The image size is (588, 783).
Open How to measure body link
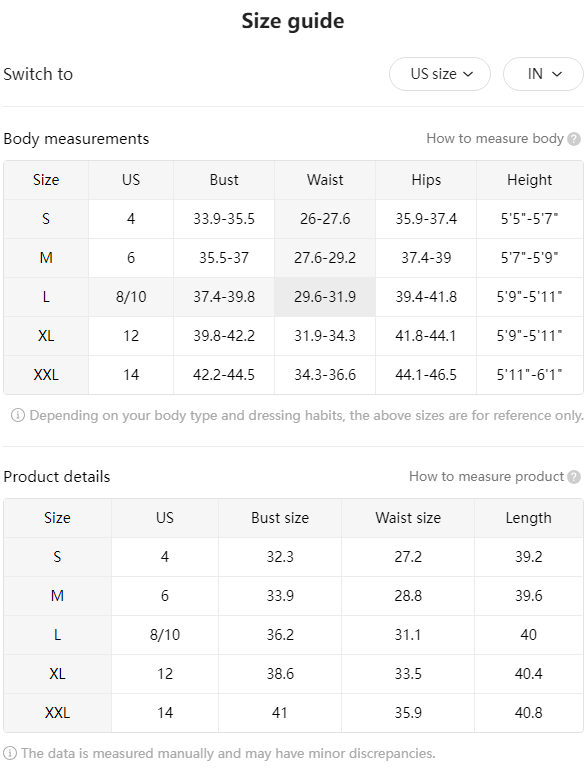[495, 138]
